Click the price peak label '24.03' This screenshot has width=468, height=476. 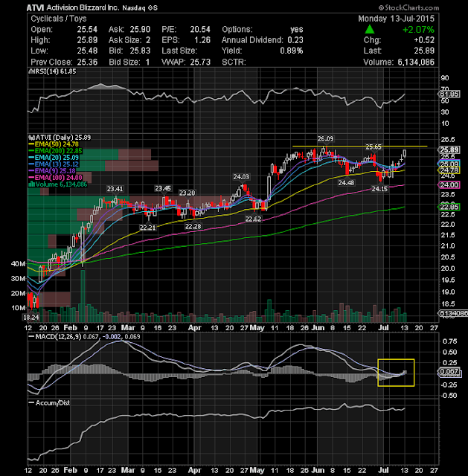(241, 177)
